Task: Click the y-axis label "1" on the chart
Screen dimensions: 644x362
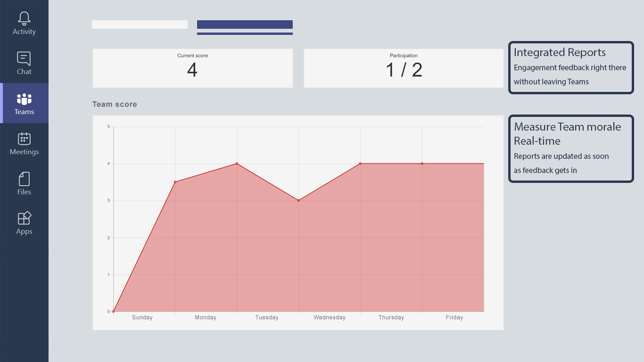Action: click(108, 275)
